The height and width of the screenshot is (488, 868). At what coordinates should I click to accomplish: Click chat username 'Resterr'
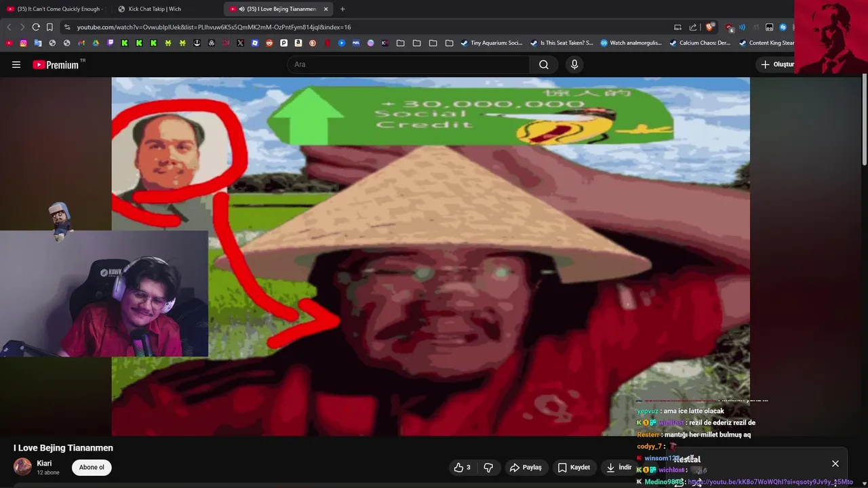click(648, 434)
